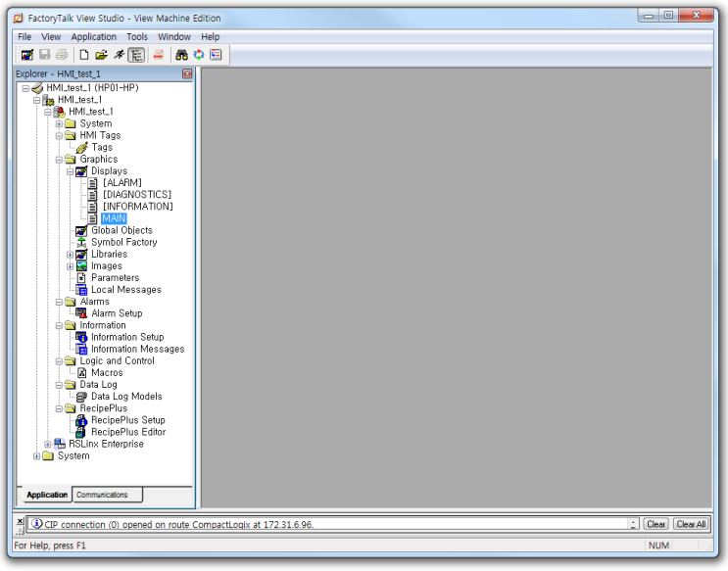Image resolution: width=728 pixels, height=571 pixels.
Task: Click the Displays icon in the tree
Action: (x=81, y=171)
